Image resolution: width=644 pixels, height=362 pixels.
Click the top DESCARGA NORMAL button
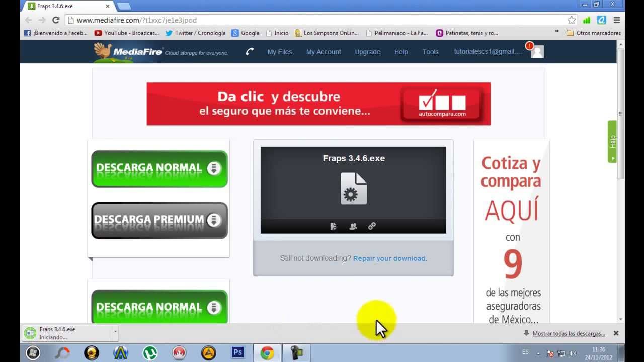pyautogui.click(x=159, y=168)
